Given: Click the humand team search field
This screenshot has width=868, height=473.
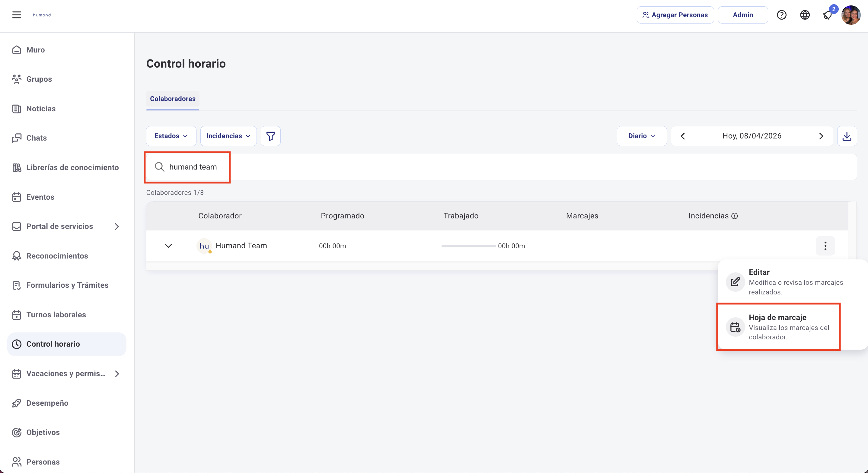Looking at the screenshot, I should click(193, 167).
